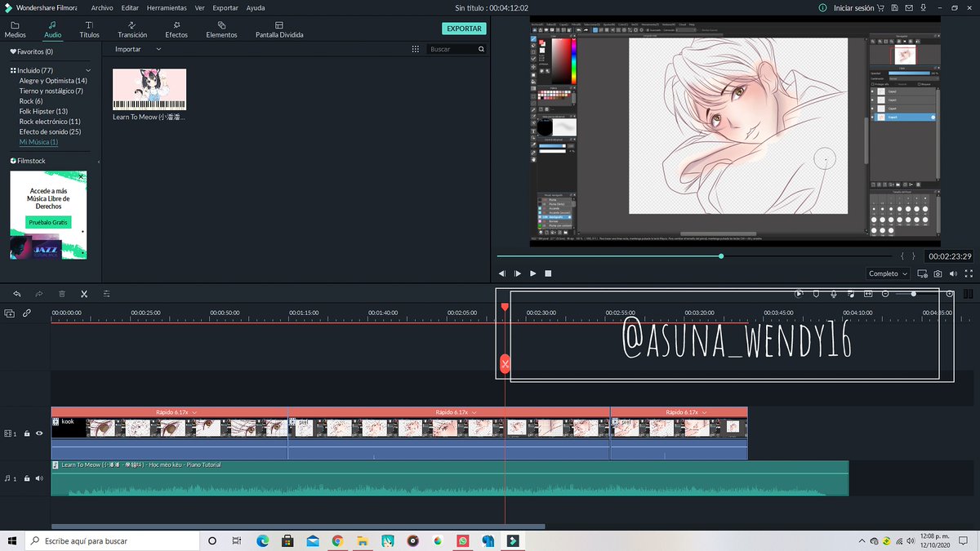980x551 pixels.
Task: Open the Importar dropdown
Action: coord(138,49)
